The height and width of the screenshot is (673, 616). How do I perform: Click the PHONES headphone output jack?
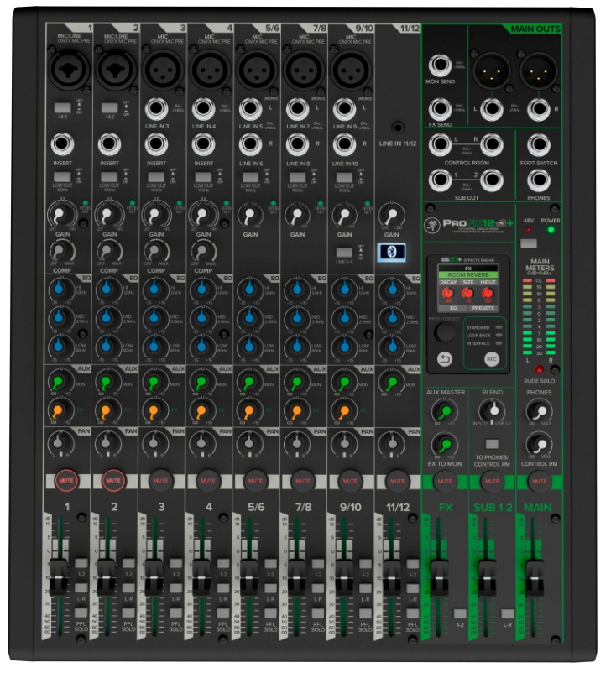point(539,180)
